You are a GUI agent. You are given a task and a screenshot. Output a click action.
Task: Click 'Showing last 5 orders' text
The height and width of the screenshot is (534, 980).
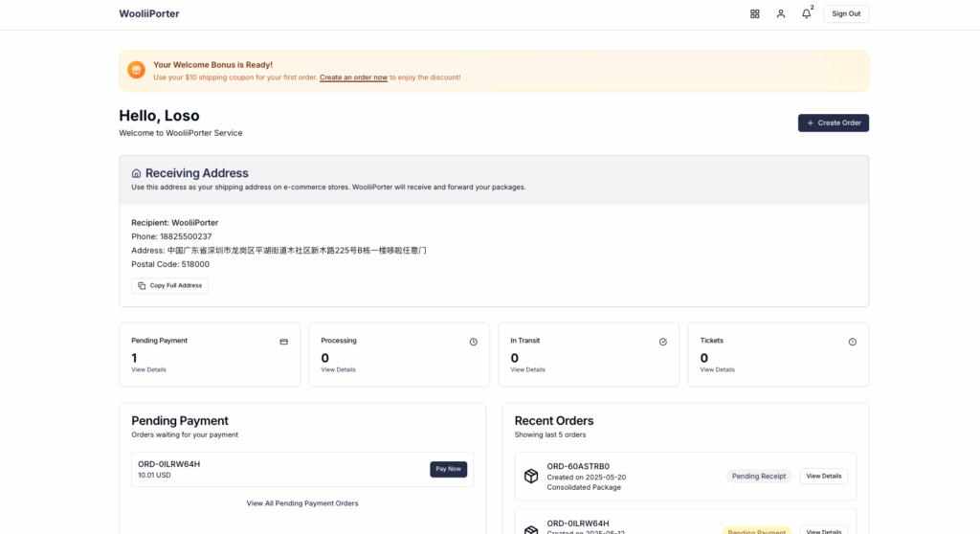tap(550, 434)
